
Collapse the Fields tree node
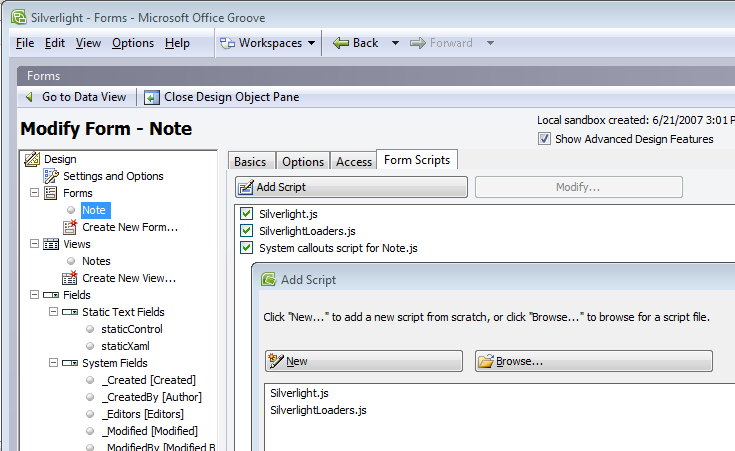(34, 294)
